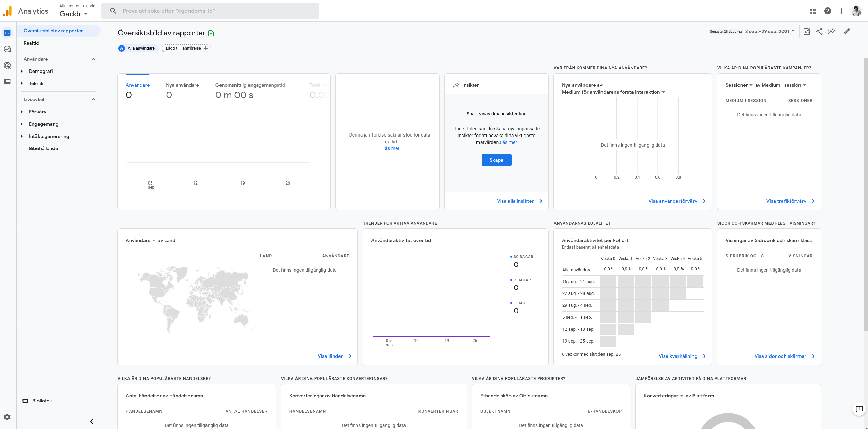Select the Nya användare metric tab
Viewport: 868px width, 429px height.
(x=182, y=85)
